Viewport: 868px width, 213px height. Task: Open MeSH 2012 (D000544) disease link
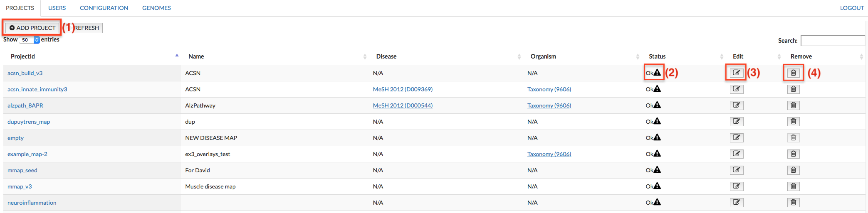click(x=403, y=105)
